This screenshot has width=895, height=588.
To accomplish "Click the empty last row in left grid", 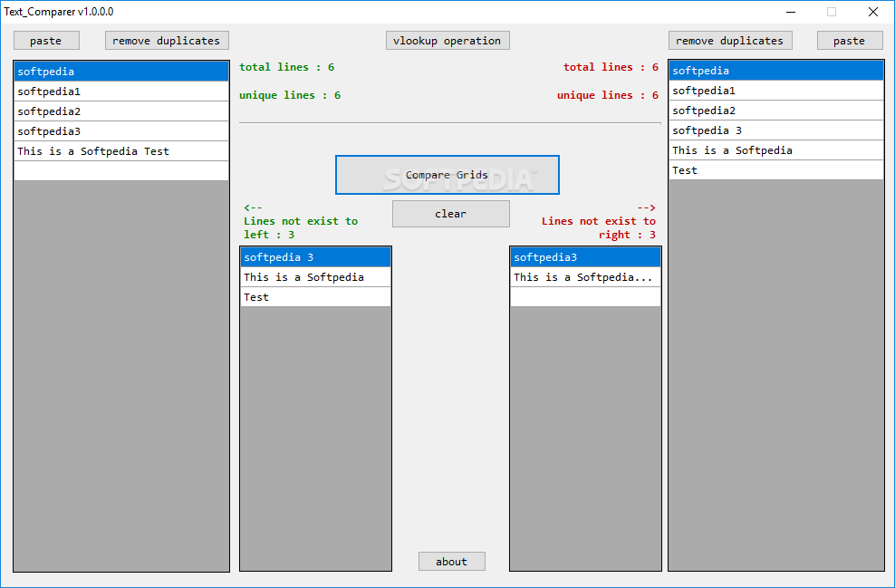I will click(x=121, y=171).
